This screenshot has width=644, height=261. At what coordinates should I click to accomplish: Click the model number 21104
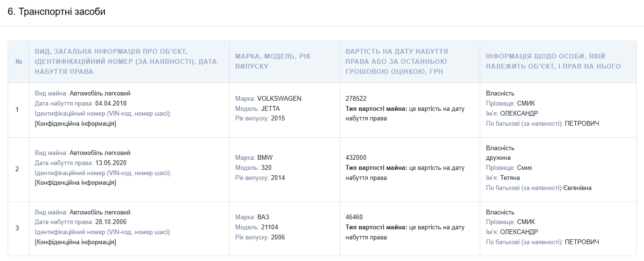pyautogui.click(x=269, y=227)
